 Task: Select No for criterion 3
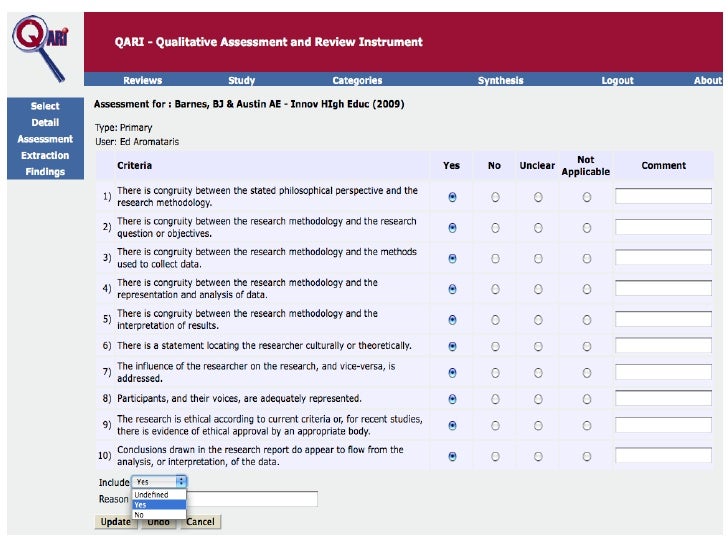[495, 259]
